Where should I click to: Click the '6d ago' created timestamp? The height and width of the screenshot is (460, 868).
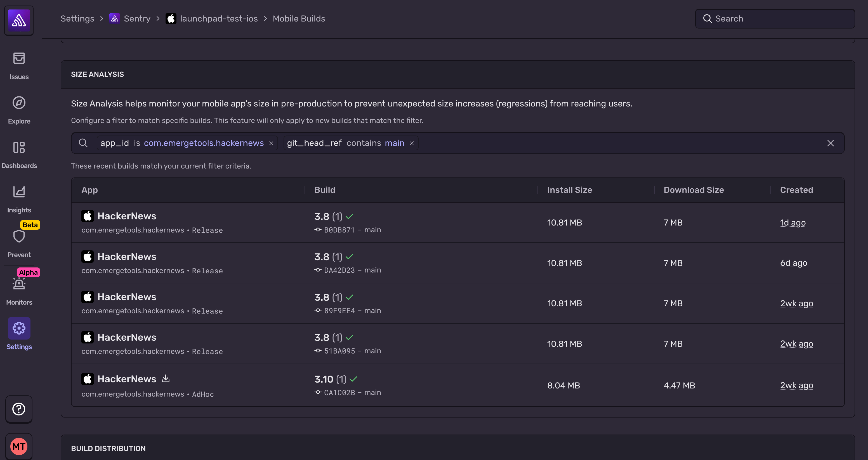793,263
